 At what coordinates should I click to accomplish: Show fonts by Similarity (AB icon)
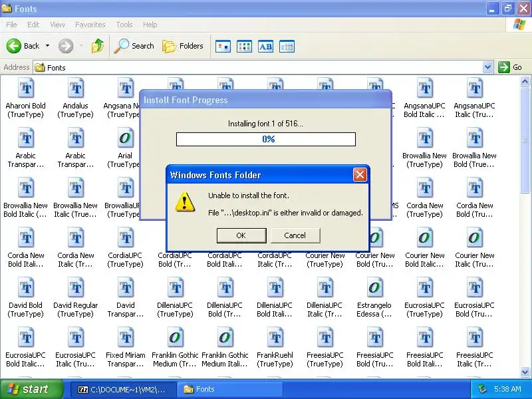(265, 47)
